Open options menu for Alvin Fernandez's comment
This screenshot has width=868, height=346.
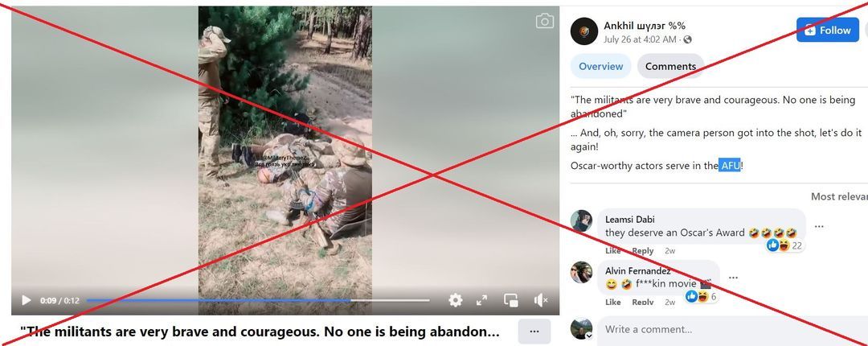click(x=733, y=278)
